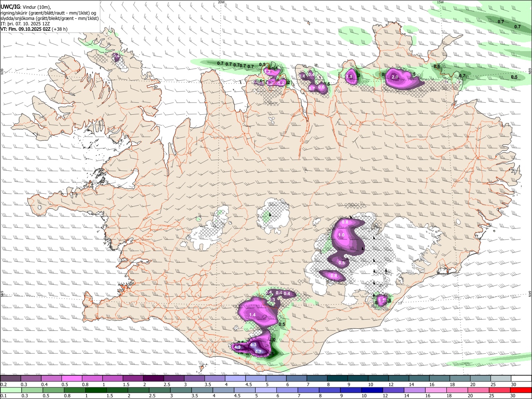Click the 'VT: Fim. 09.10.2025 02Z (+38 h)' line
532x399 pixels.
point(34,29)
